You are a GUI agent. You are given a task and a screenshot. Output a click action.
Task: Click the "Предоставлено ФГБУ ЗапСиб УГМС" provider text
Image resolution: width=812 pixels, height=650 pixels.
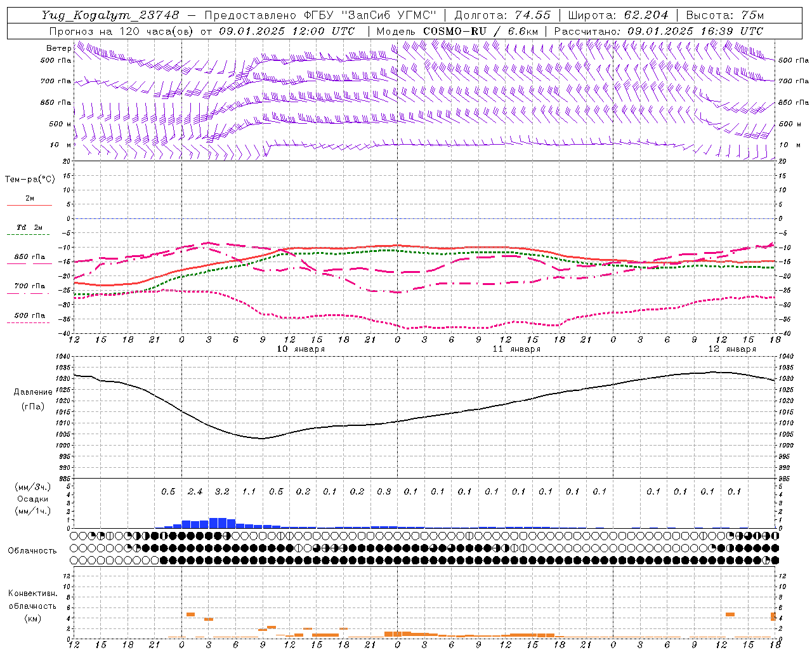[322, 15]
